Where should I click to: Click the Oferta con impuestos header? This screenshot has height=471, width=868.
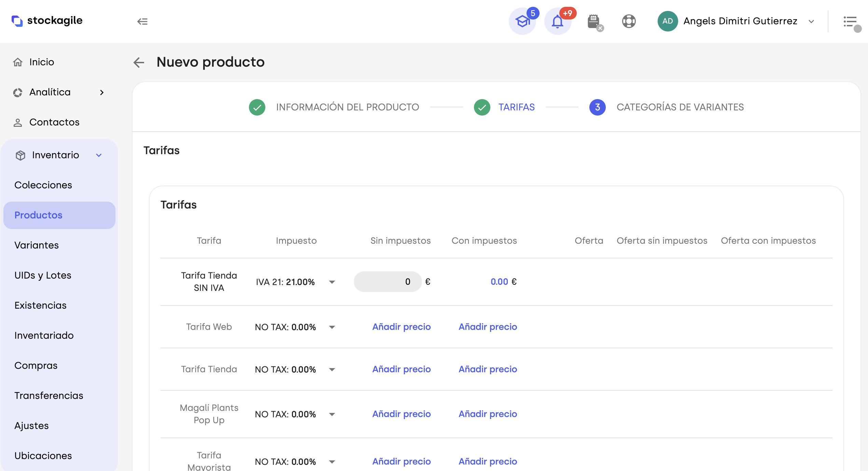768,241
